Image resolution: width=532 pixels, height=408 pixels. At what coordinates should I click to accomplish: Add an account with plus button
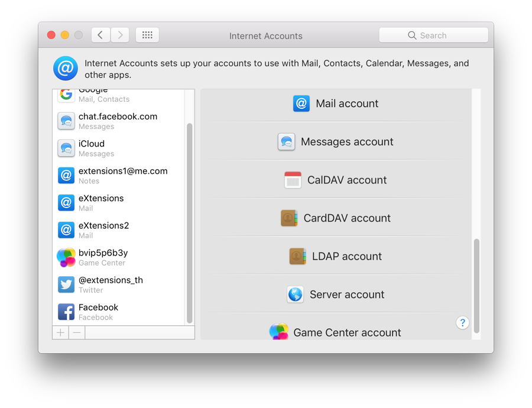click(x=60, y=333)
